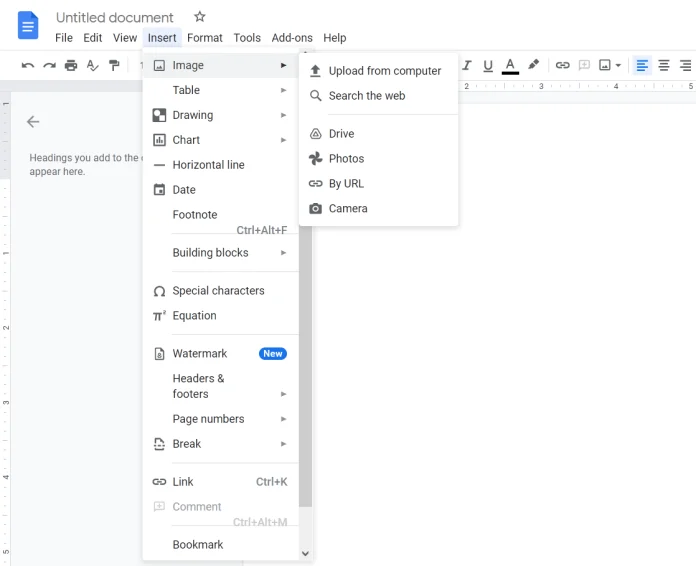Viewport: 696px width, 566px height.
Task: Insert a Horizontal line
Action: click(220, 165)
